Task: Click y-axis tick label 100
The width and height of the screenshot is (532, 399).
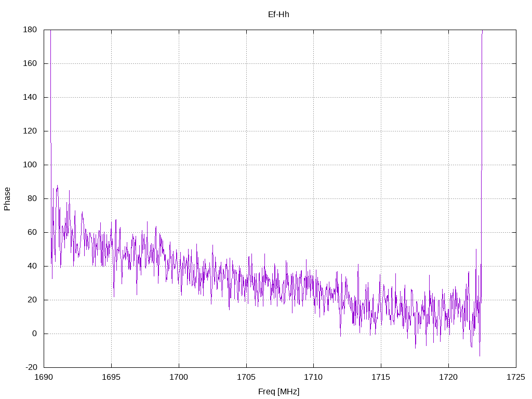Action: pos(30,165)
